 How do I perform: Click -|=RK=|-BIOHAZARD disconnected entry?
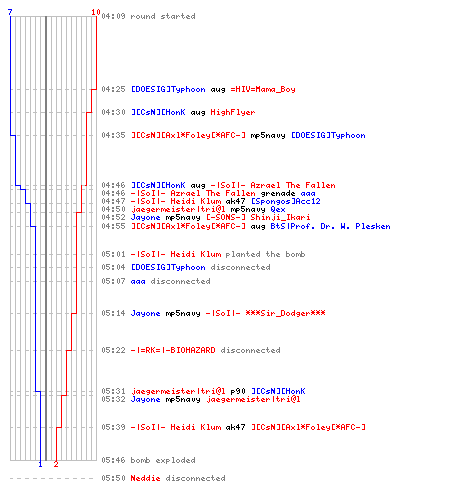(191, 350)
